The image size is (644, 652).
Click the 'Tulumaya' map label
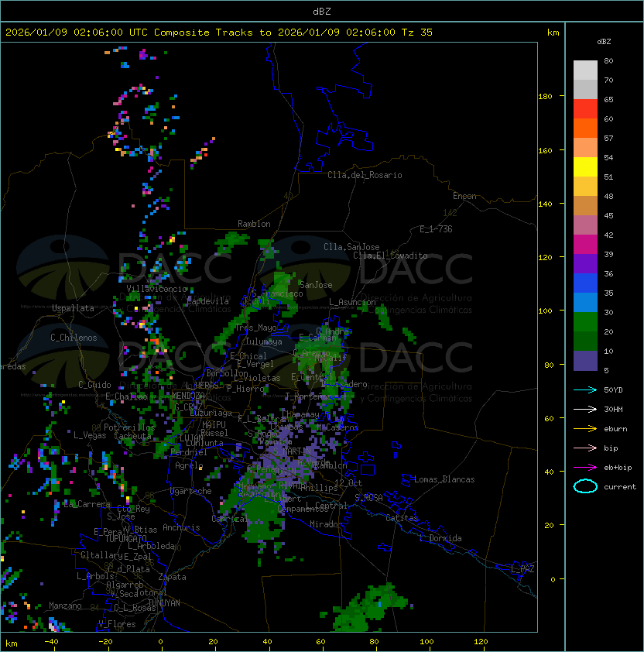point(264,341)
